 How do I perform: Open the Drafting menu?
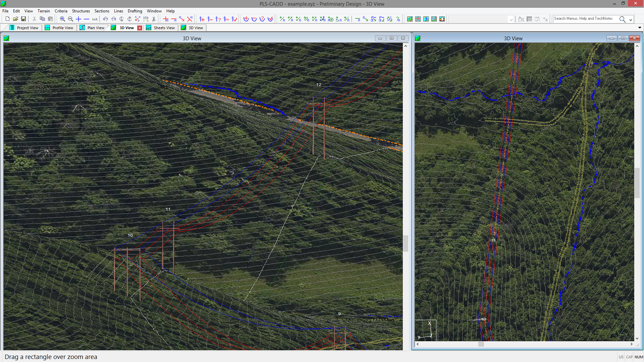tap(135, 11)
